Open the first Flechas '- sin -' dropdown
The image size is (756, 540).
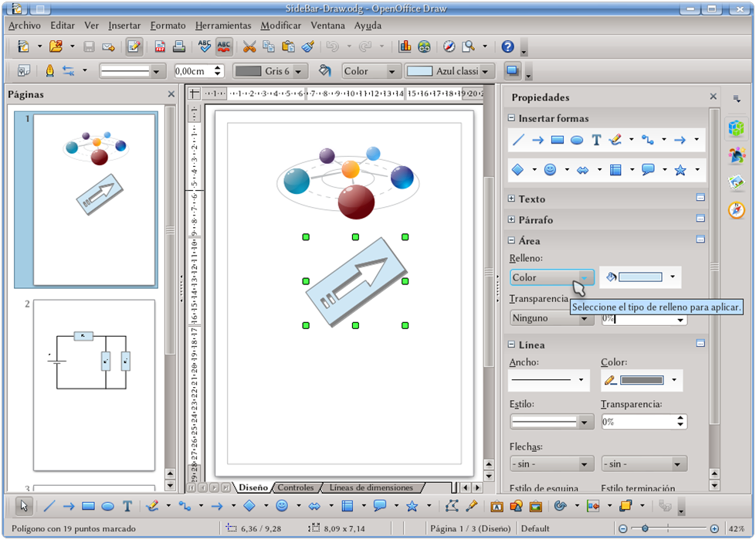click(x=551, y=464)
